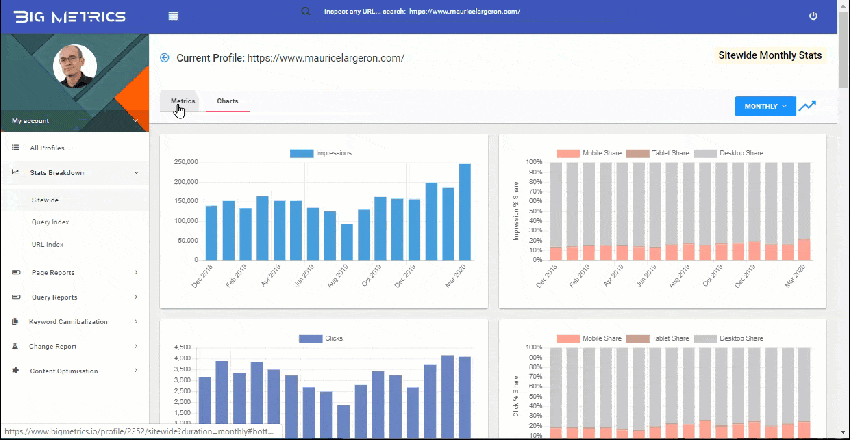
Task: Click the user profile photo
Action: pos(75,65)
